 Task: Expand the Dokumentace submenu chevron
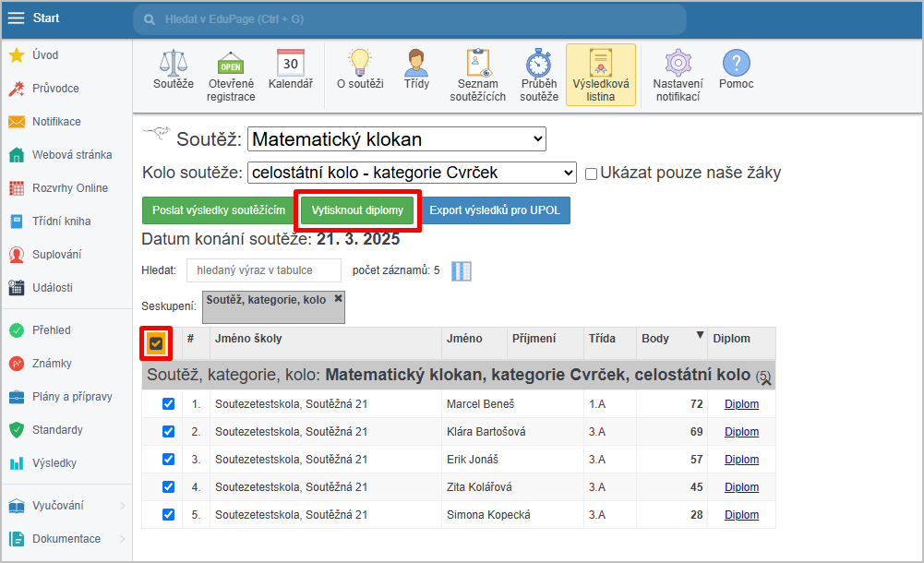[x=122, y=539]
